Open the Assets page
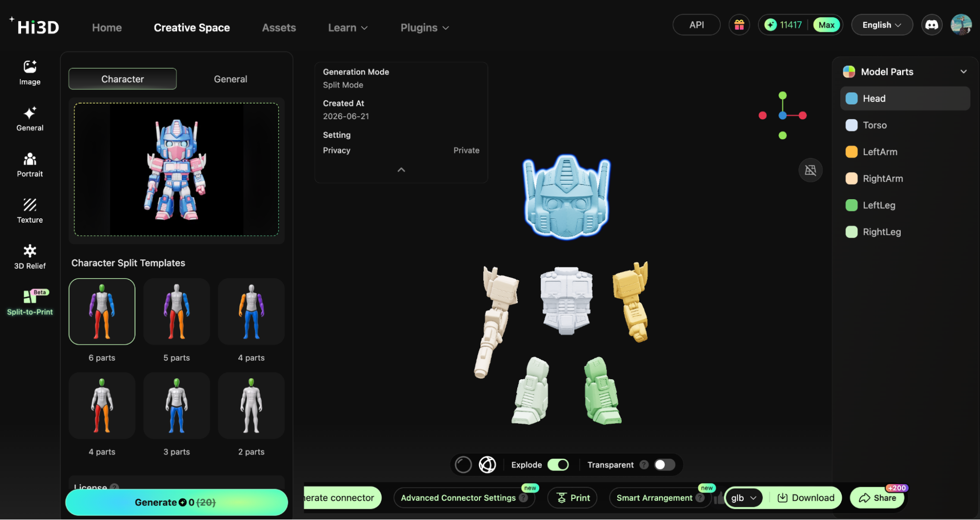980x520 pixels. 278,28
